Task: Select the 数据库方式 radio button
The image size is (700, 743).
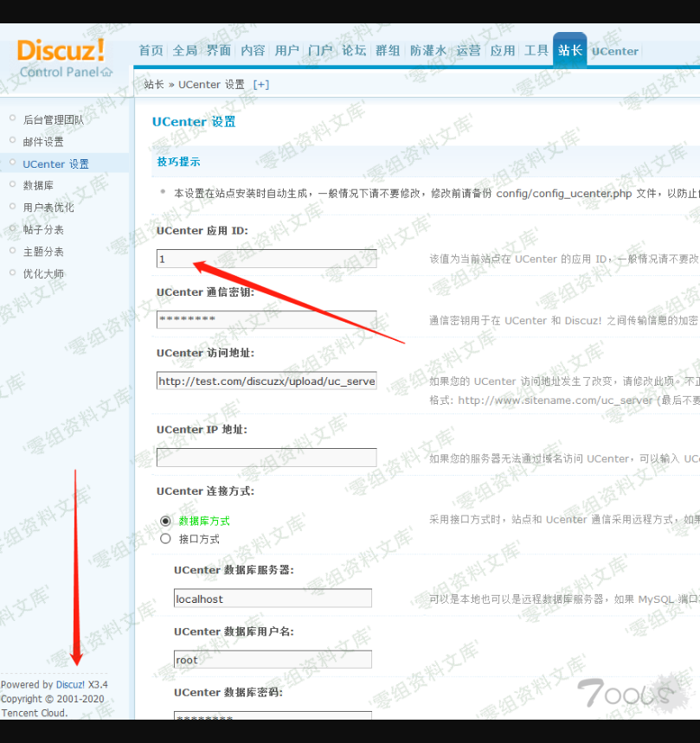Action: click(166, 521)
